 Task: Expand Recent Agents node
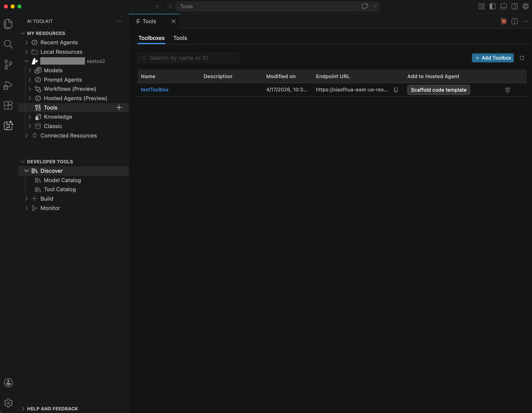(26, 43)
